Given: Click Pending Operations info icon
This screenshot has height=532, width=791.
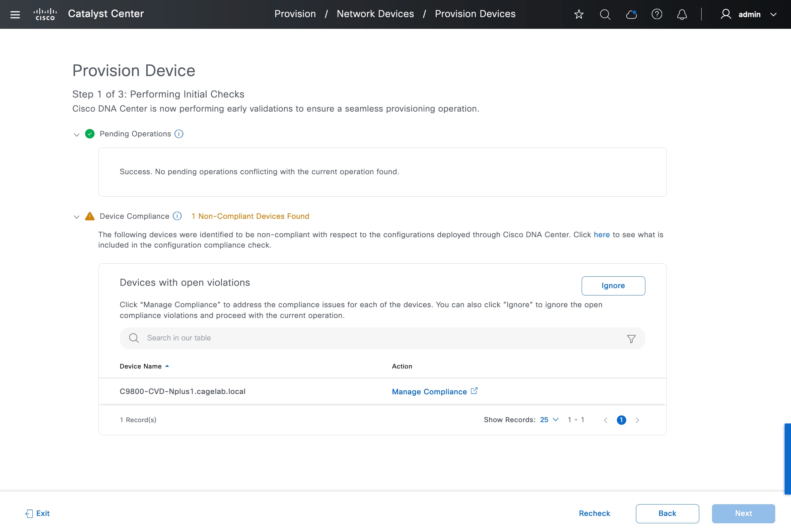Looking at the screenshot, I should click(179, 134).
